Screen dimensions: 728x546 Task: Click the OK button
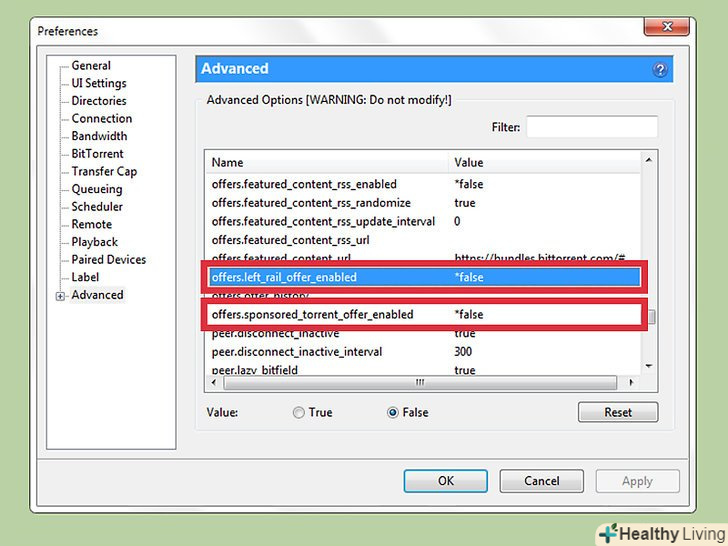(446, 481)
